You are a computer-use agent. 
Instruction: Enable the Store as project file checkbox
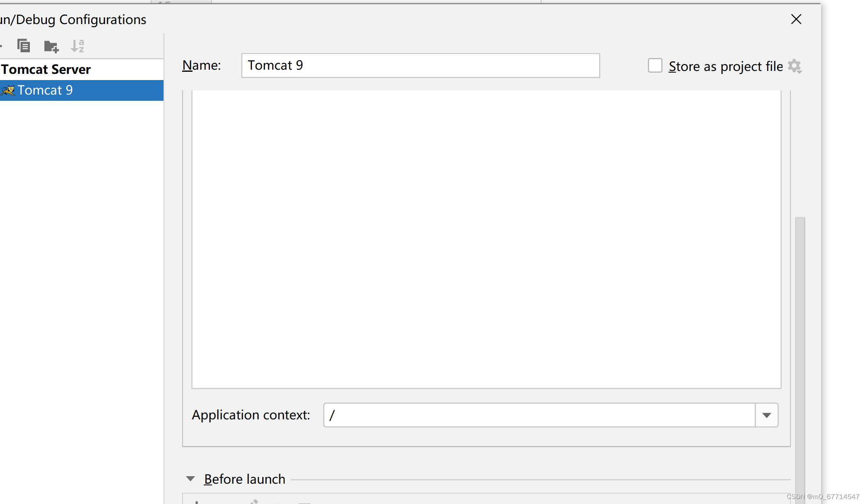pos(655,66)
